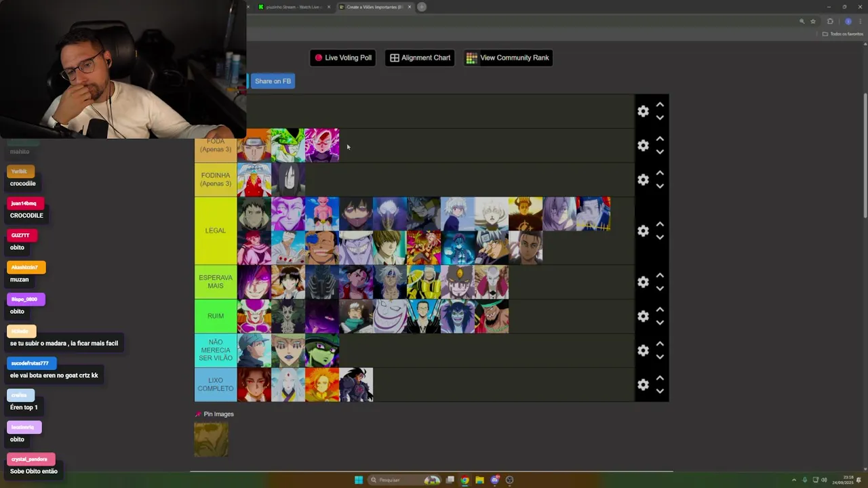This screenshot has height=488, width=868.
Task: Open a new browser tab
Action: pos(422,7)
